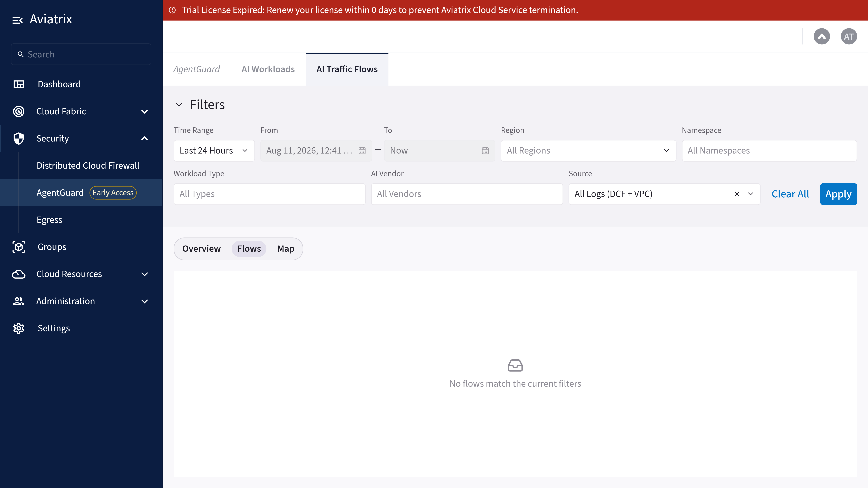This screenshot has width=868, height=488.
Task: Switch to Map view
Action: (286, 249)
